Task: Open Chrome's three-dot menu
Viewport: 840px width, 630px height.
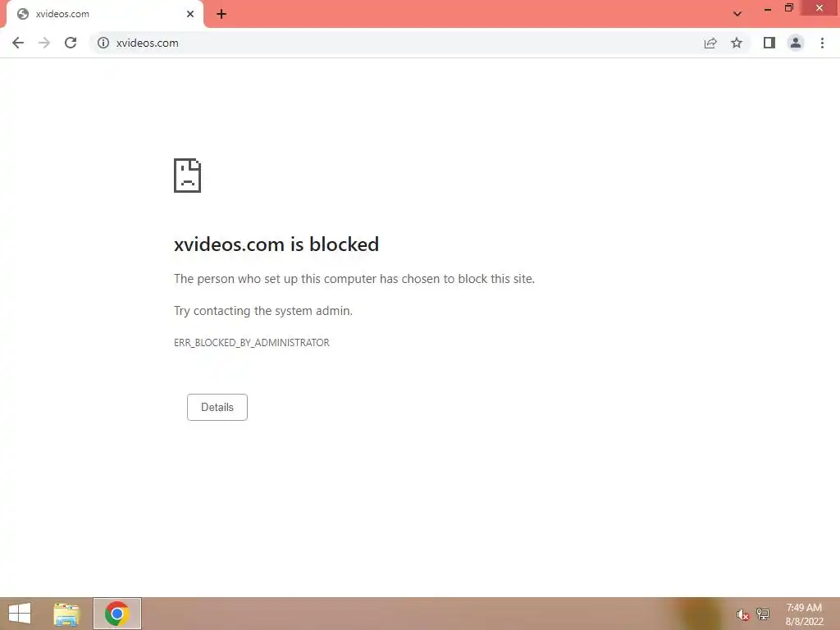Action: pos(822,43)
